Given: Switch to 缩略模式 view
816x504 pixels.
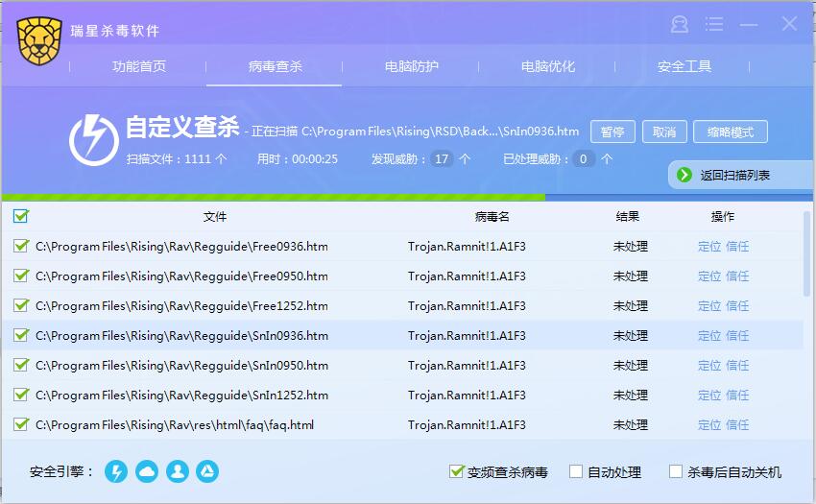Looking at the screenshot, I should 731,132.
